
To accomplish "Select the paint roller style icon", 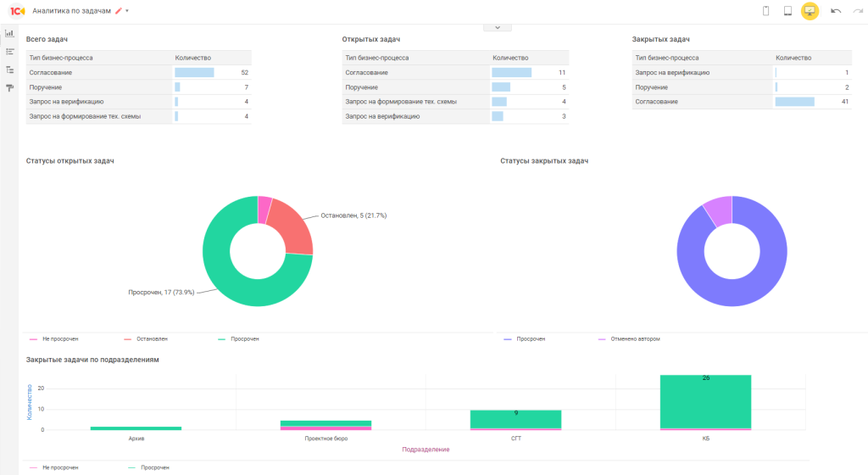I will coord(10,88).
